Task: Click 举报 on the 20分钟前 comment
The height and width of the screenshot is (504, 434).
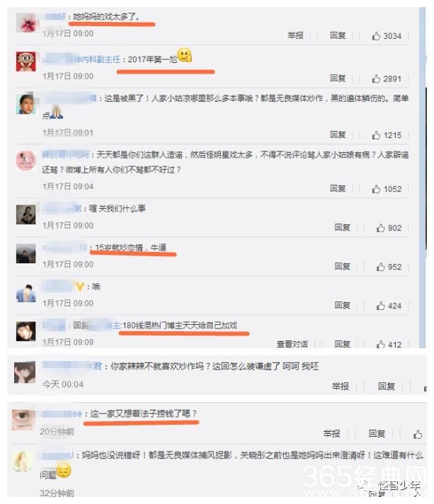Action: pyautogui.click(x=332, y=434)
